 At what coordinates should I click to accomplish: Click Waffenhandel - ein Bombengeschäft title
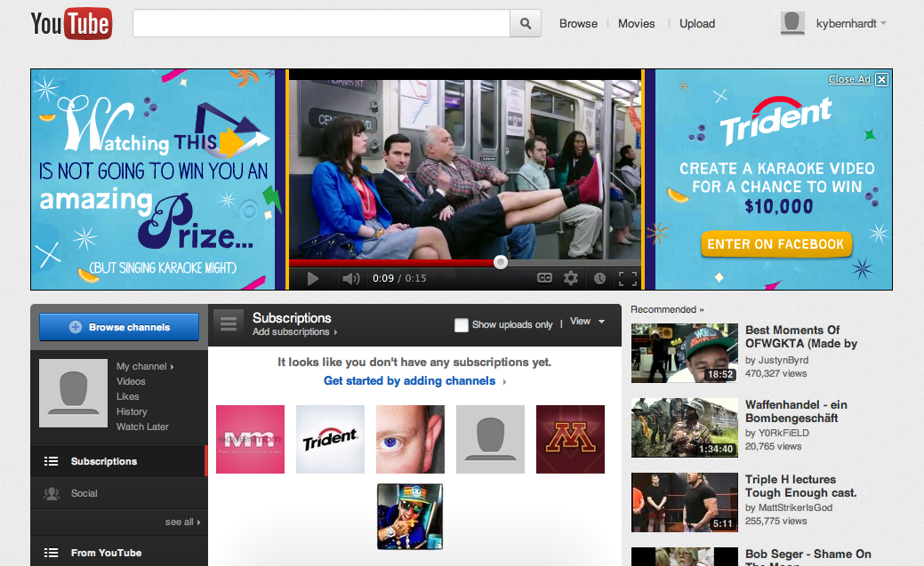point(796,411)
